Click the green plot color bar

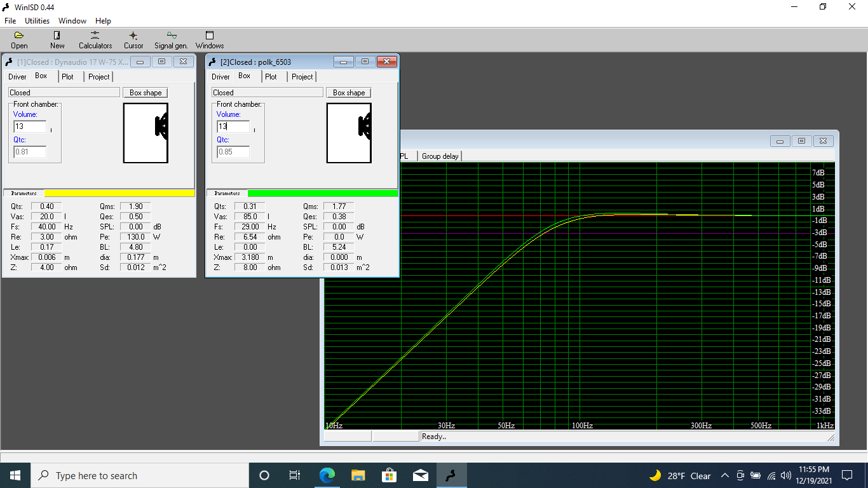[323, 193]
